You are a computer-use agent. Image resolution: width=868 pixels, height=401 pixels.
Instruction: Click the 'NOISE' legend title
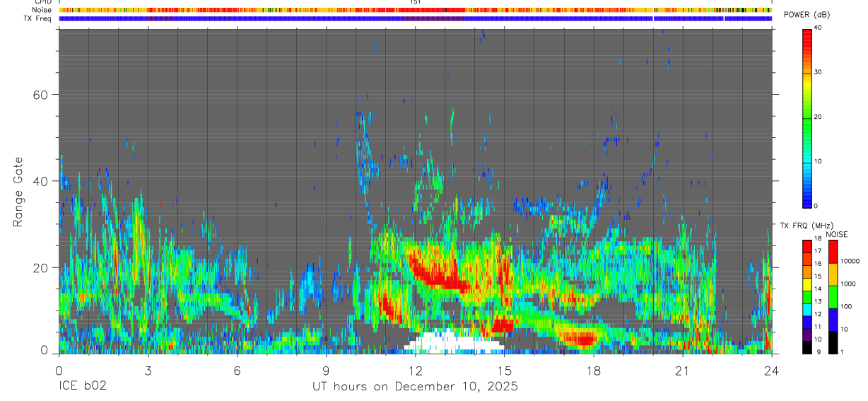point(836,234)
